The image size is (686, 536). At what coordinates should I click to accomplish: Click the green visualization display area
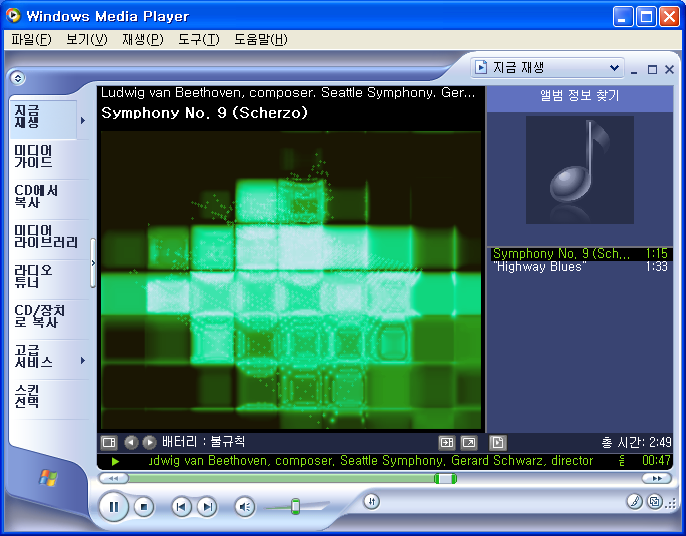pos(291,280)
